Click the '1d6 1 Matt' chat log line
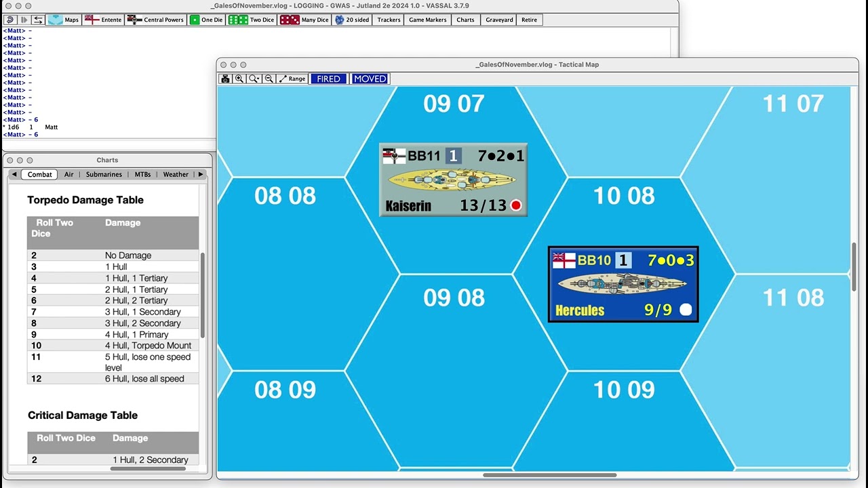 click(x=31, y=127)
